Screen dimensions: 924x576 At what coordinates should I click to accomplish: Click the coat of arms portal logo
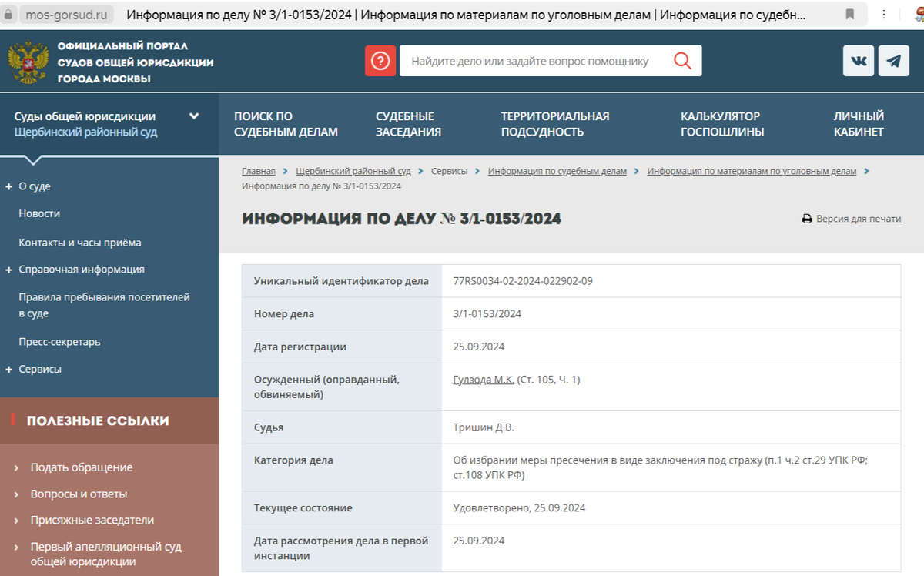[28, 60]
